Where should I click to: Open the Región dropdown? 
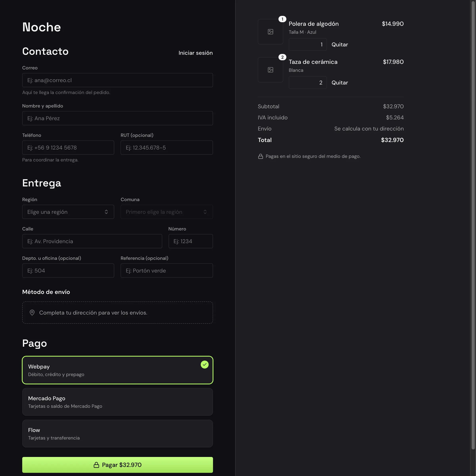click(x=68, y=212)
